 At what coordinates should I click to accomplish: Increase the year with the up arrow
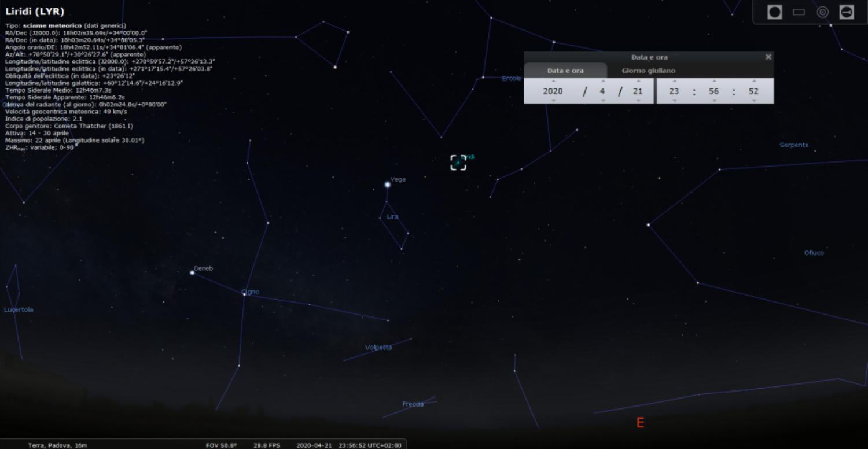click(x=553, y=82)
